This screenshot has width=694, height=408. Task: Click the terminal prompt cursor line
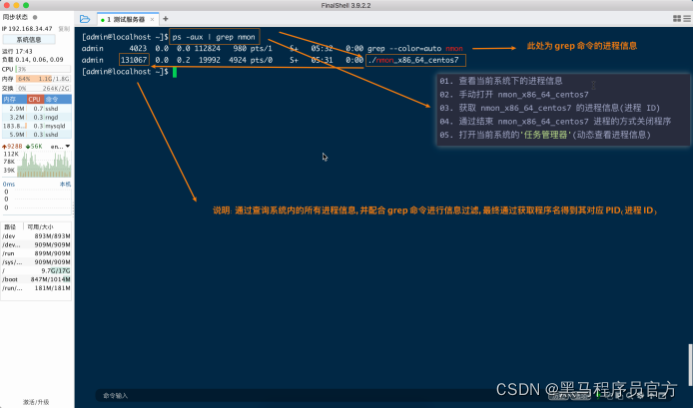tap(129, 72)
